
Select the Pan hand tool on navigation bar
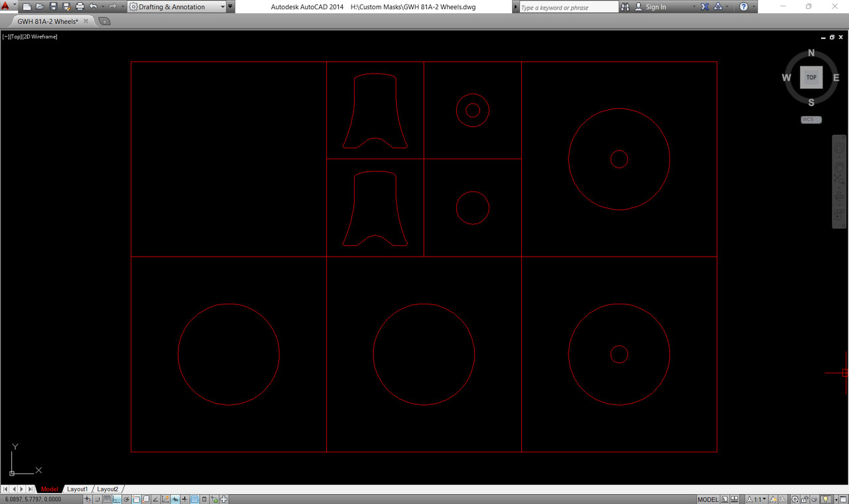(839, 166)
